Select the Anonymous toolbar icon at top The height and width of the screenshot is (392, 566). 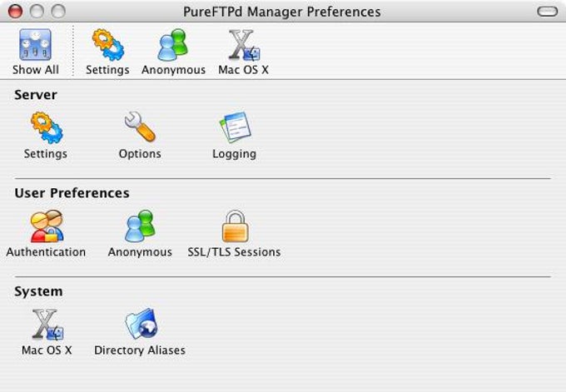[173, 45]
